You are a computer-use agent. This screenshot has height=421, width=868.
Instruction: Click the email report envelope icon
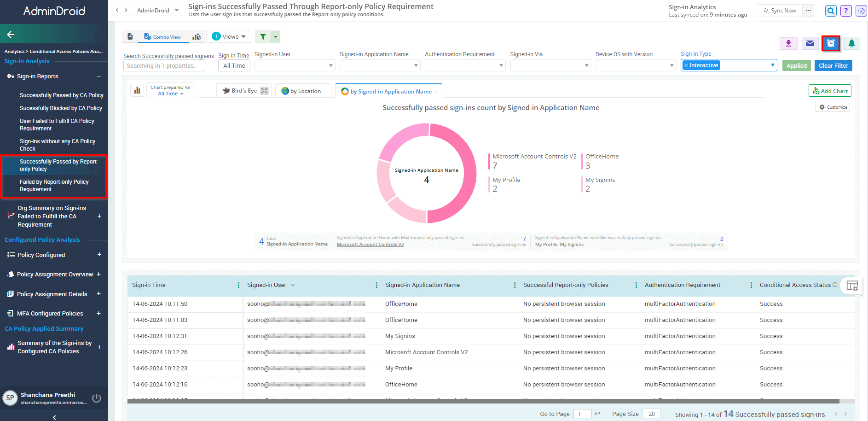(810, 43)
